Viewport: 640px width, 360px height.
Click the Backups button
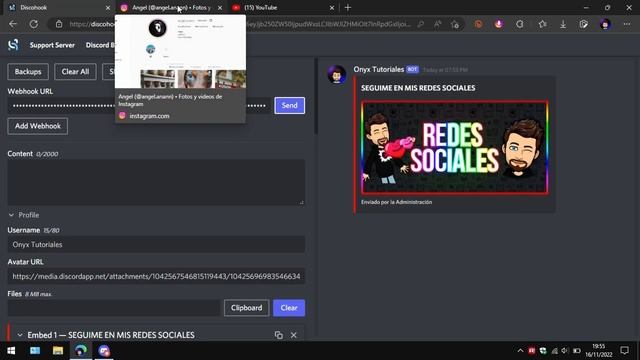(28, 72)
